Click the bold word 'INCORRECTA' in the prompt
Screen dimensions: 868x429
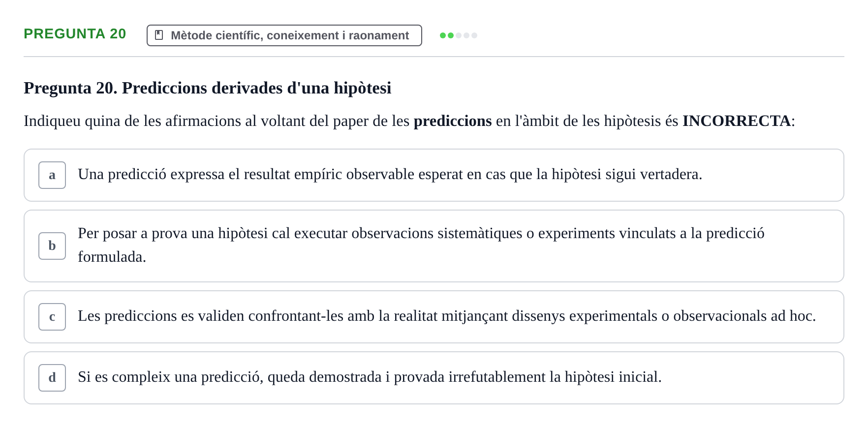point(737,121)
